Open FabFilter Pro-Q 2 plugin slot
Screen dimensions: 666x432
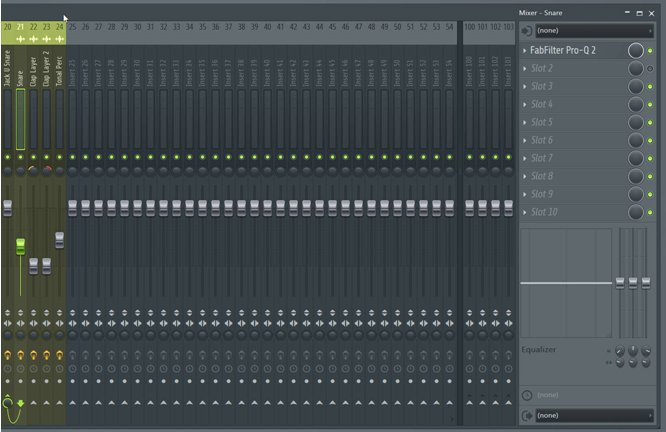(x=563, y=50)
